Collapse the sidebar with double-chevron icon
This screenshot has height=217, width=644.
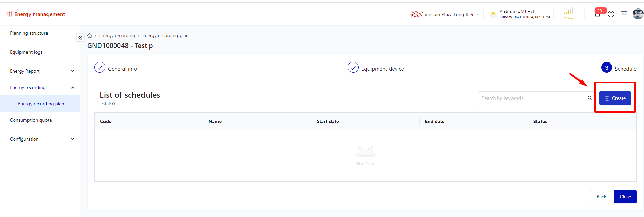[80, 38]
